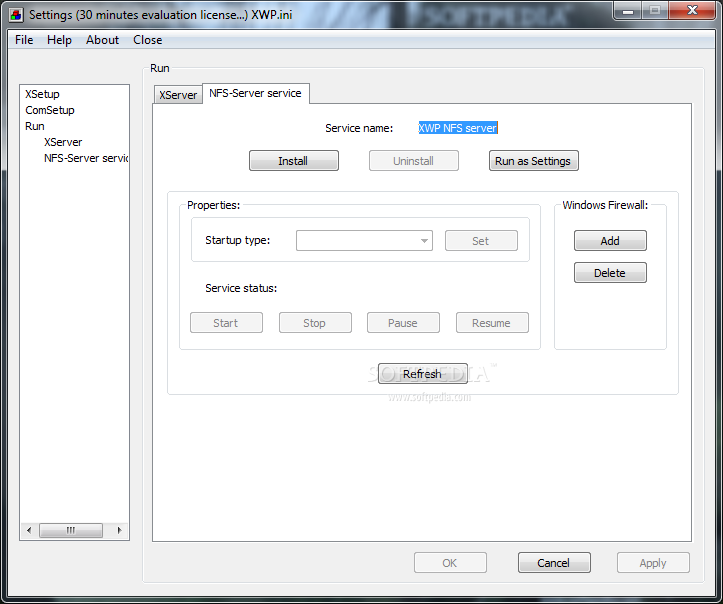Delete the Windows Firewall exception
This screenshot has width=723, height=604.
(x=610, y=272)
